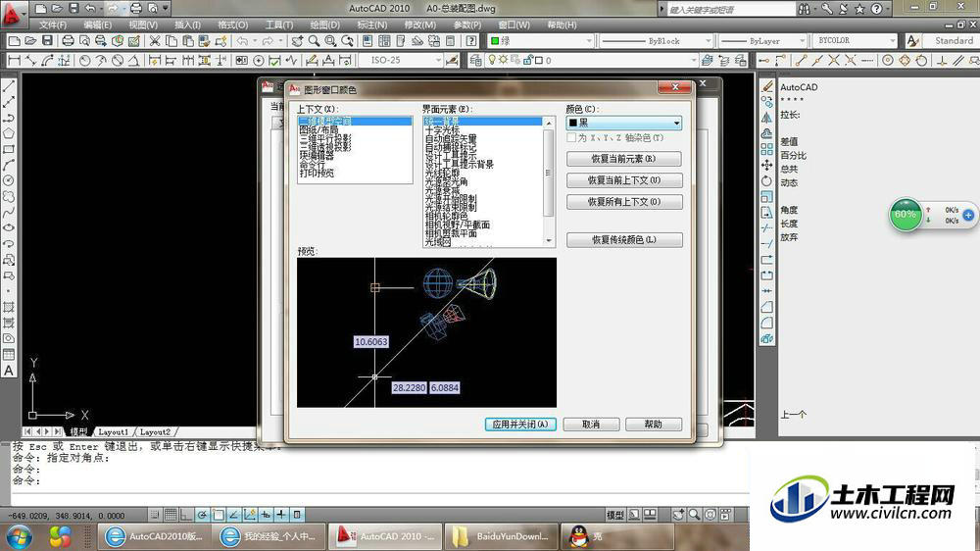Open the Windows Start button
The width and height of the screenshot is (980, 551).
19,536
